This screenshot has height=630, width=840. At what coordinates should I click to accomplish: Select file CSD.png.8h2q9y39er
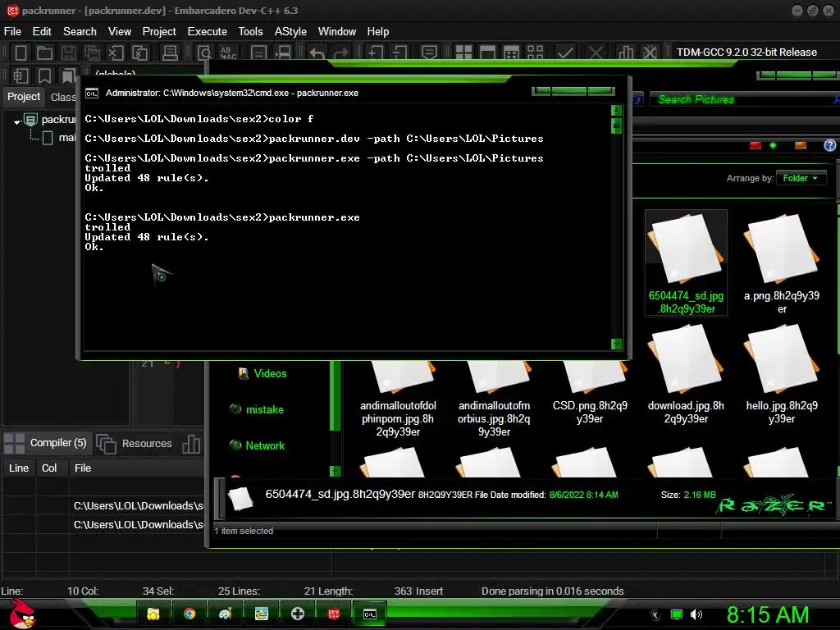(x=590, y=394)
